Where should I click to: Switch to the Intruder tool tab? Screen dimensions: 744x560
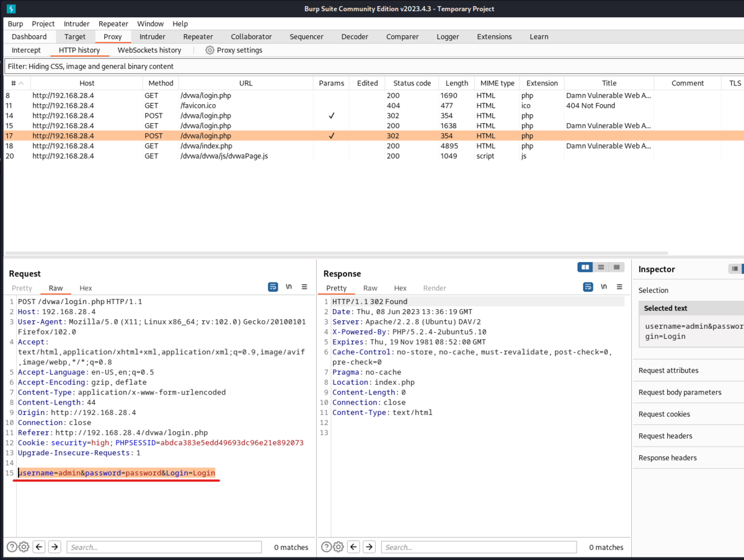tap(153, 37)
